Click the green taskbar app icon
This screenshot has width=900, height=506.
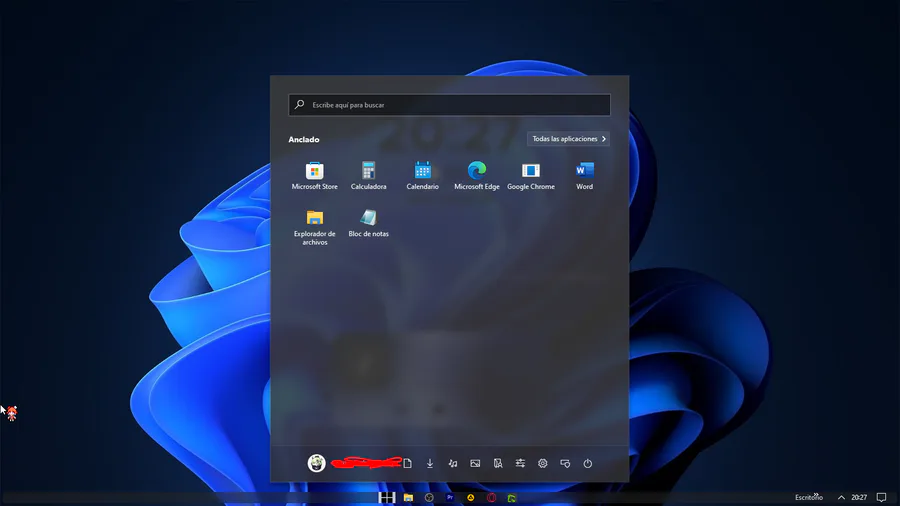click(511, 497)
